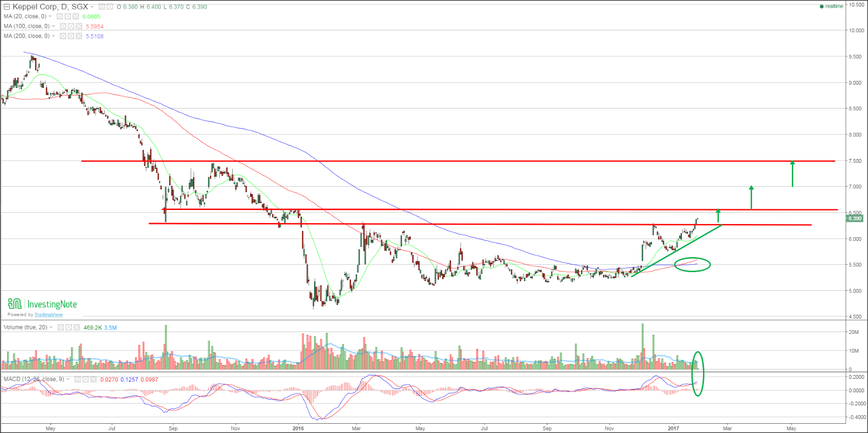Remove the Volume indicator
868x433 pixels.
[x=76, y=328]
